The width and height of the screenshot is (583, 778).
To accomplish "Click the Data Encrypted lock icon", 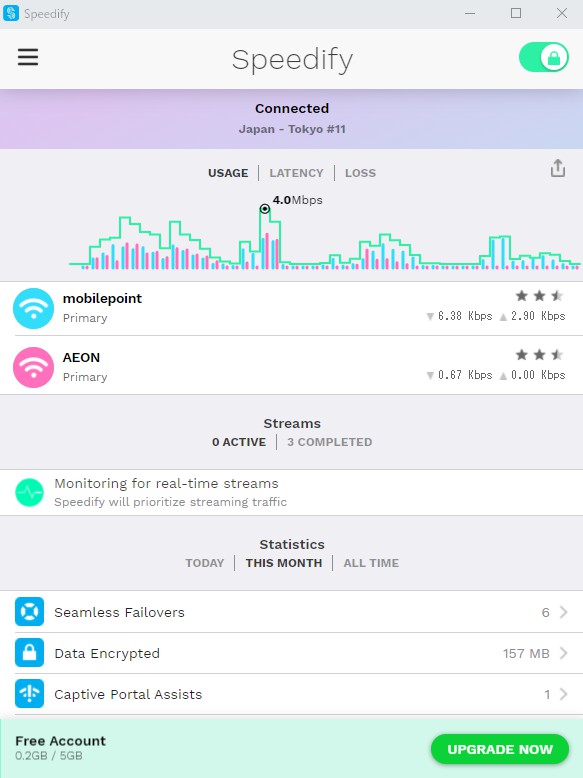I will coord(29,653).
